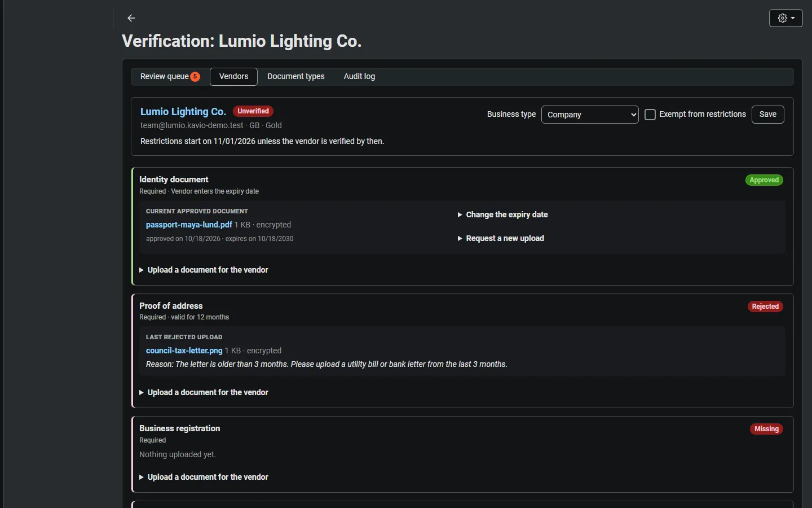Expand upload section under Proof of address
Viewport: 812px width, 508px height.
pyautogui.click(x=204, y=392)
